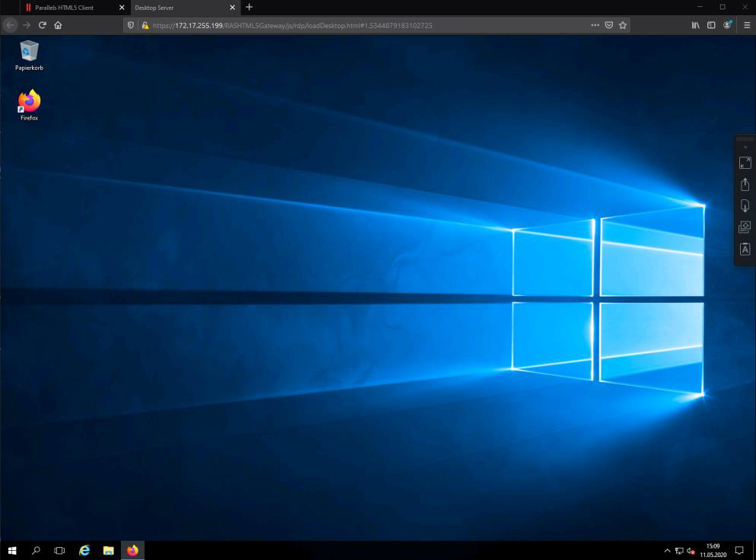The image size is (756, 560).
Task: Click the side toolbar drag grip handle
Action: pyautogui.click(x=745, y=139)
